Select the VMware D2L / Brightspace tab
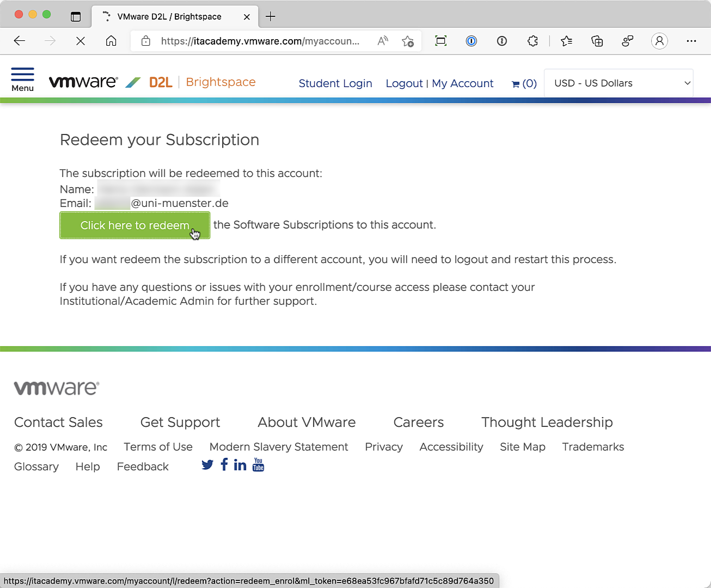711x588 pixels. [169, 16]
